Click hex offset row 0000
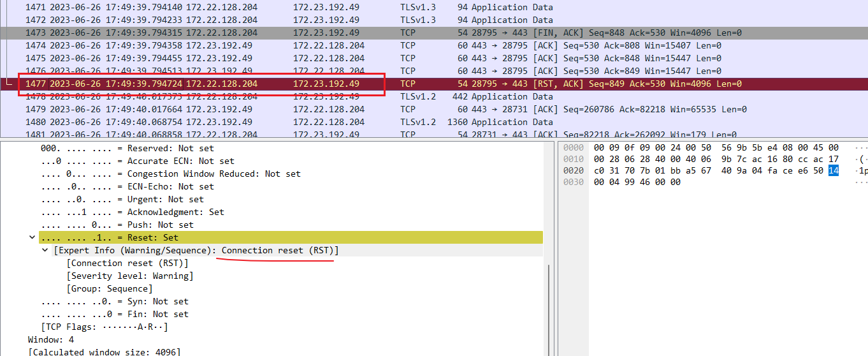Viewport: 868px width, 356px height. point(574,147)
